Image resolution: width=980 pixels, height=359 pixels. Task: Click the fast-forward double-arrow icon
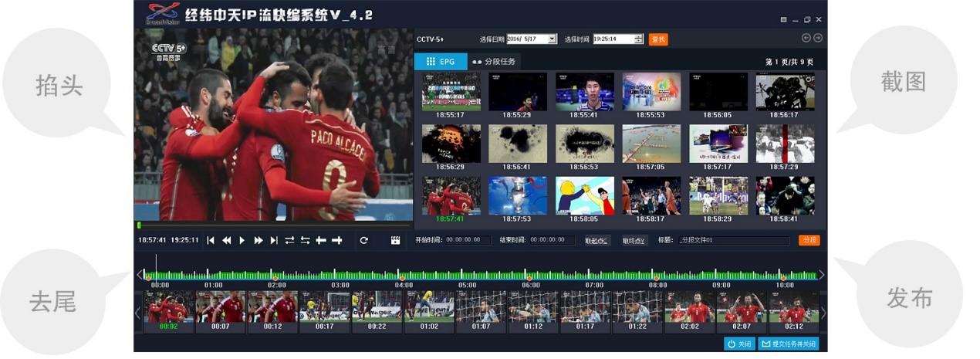pos(259,240)
